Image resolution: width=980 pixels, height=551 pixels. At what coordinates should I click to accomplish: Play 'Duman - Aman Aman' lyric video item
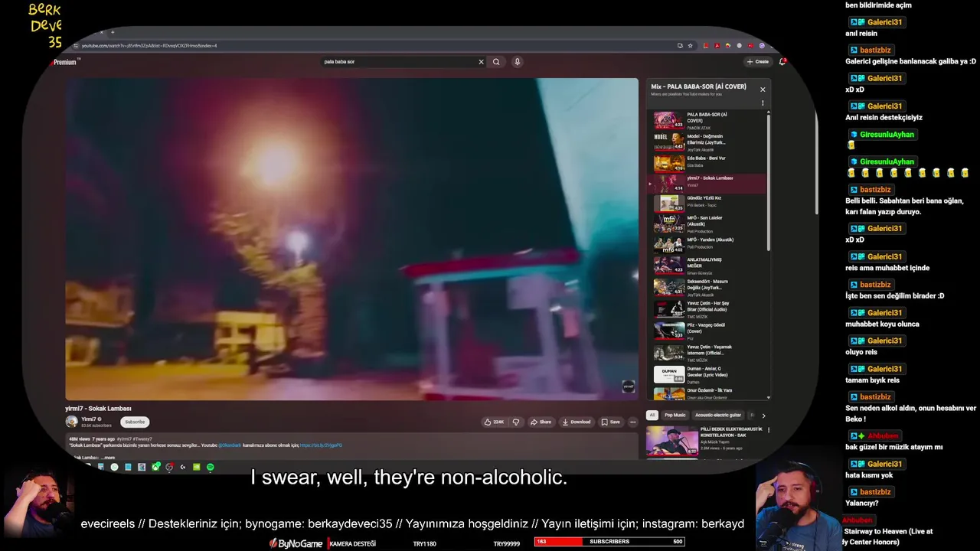(707, 374)
